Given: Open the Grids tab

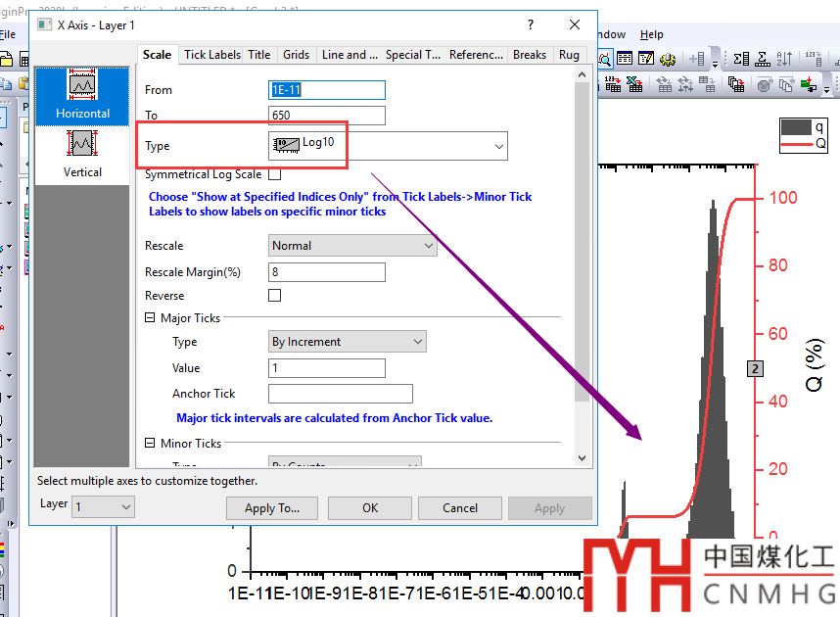Looking at the screenshot, I should click(297, 55).
